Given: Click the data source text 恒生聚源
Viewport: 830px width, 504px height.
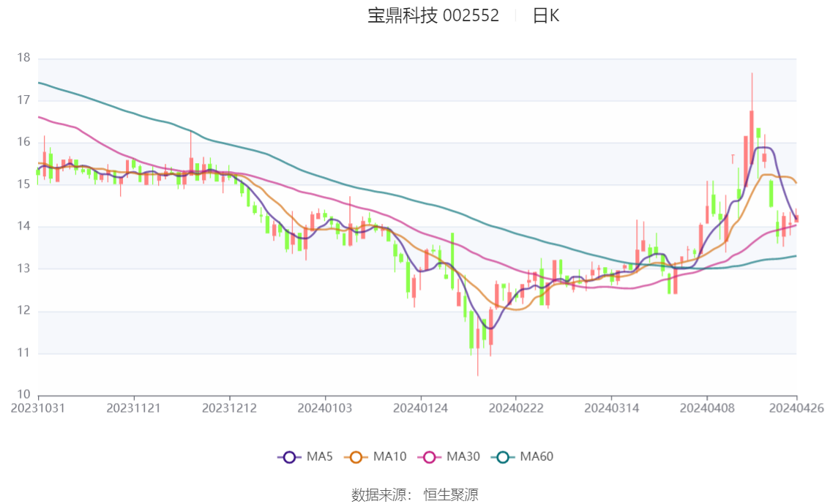Looking at the screenshot, I should click(x=451, y=495).
